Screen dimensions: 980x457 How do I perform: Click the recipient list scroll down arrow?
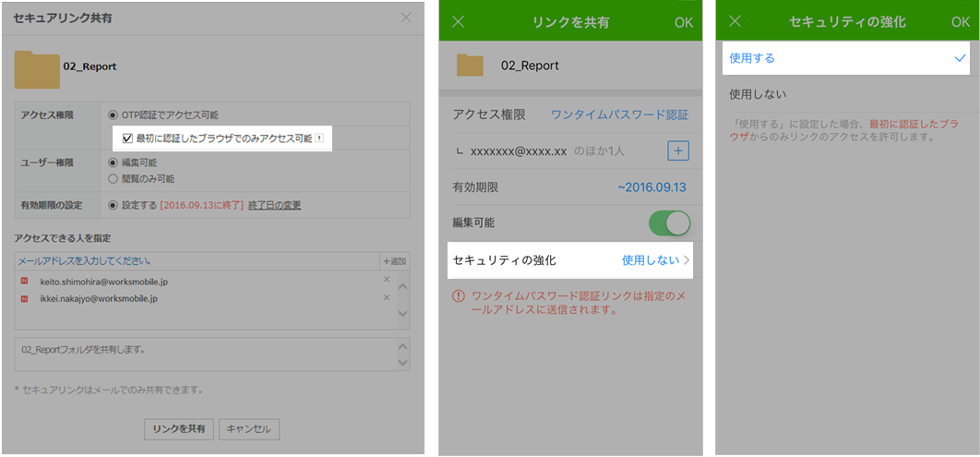(403, 313)
